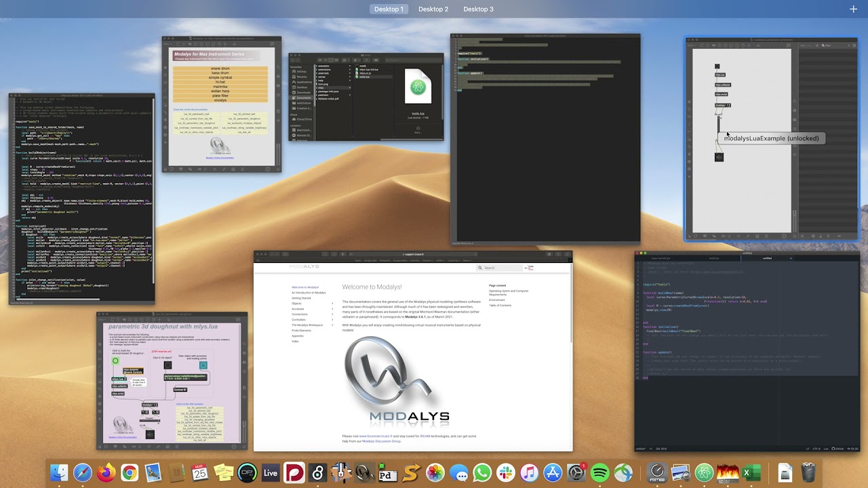This screenshot has height=488, width=868.
Task: Open System Preferences in the Dock
Action: (x=576, y=472)
